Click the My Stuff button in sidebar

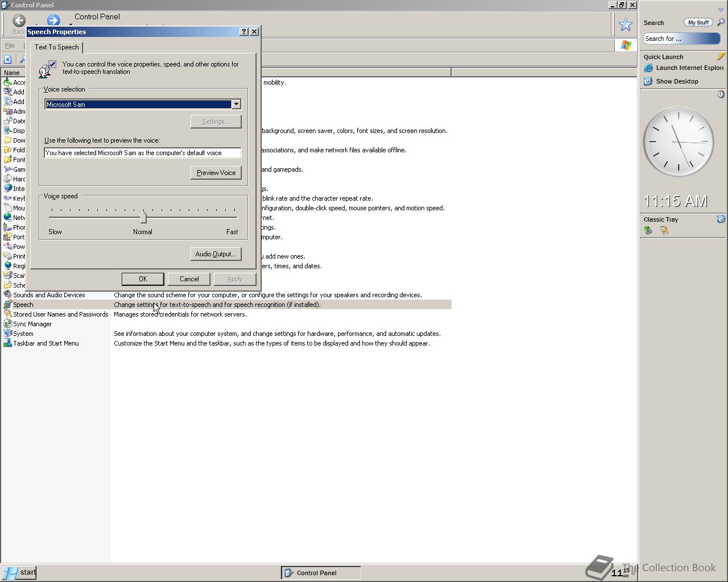coord(698,23)
